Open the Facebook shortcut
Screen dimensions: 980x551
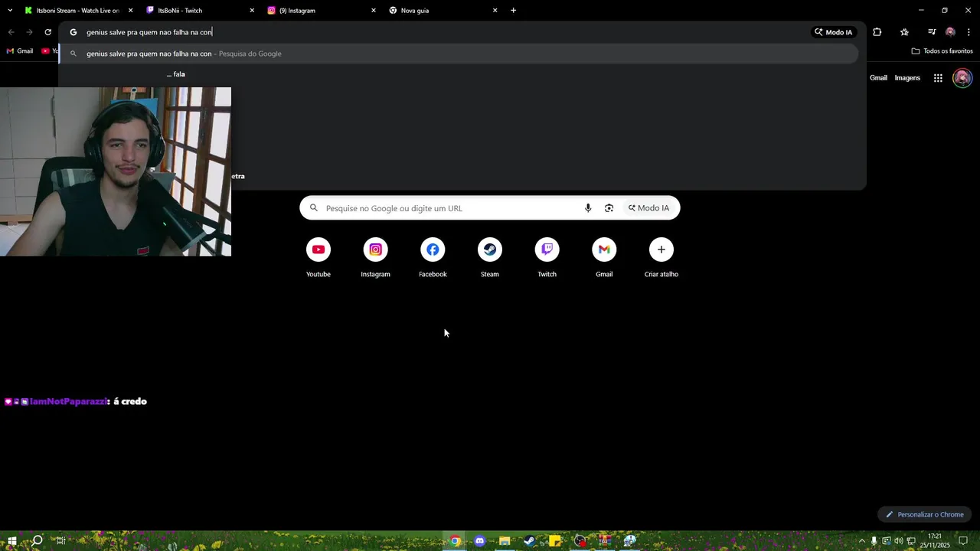coord(433,258)
